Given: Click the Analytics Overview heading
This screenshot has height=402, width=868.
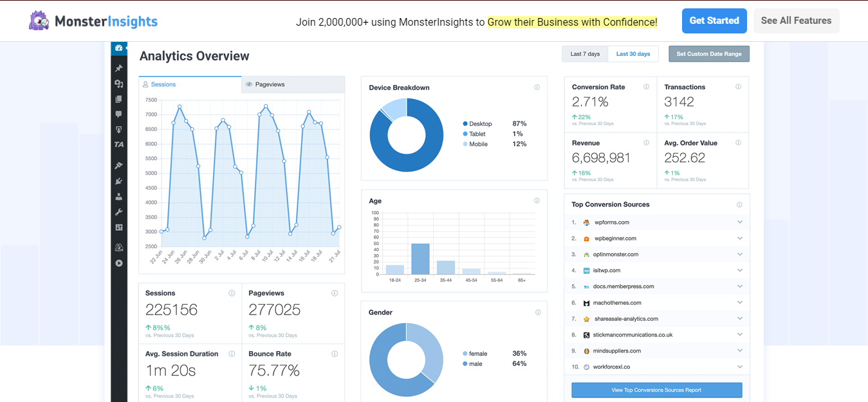Looking at the screenshot, I should coord(194,56).
